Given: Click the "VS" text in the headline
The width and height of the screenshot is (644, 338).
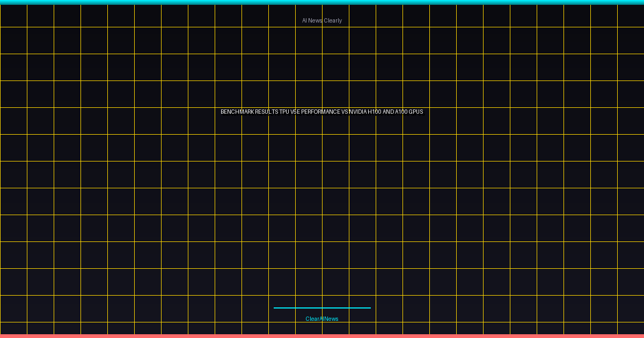Looking at the screenshot, I should click(345, 112).
